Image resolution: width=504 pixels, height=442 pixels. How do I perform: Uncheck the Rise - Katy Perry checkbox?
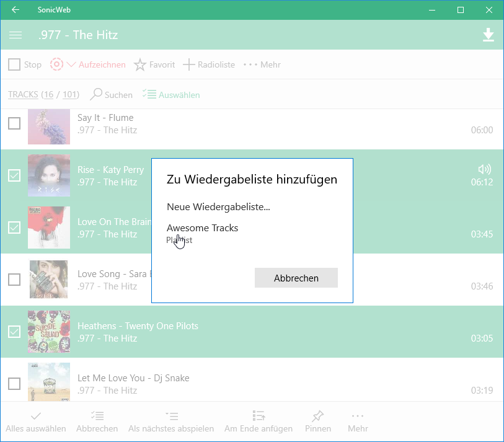click(14, 175)
